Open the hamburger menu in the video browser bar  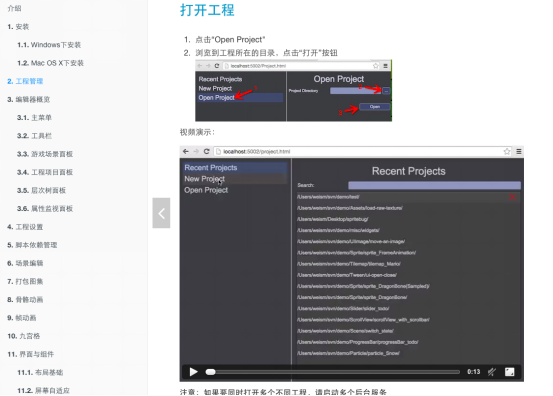coord(519,151)
